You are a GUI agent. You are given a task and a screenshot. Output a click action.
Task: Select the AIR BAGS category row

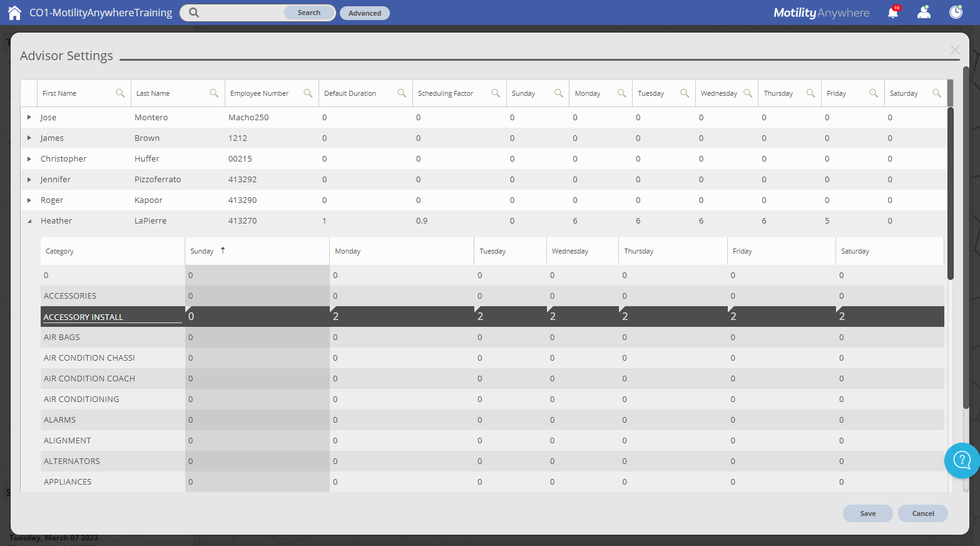click(493, 337)
